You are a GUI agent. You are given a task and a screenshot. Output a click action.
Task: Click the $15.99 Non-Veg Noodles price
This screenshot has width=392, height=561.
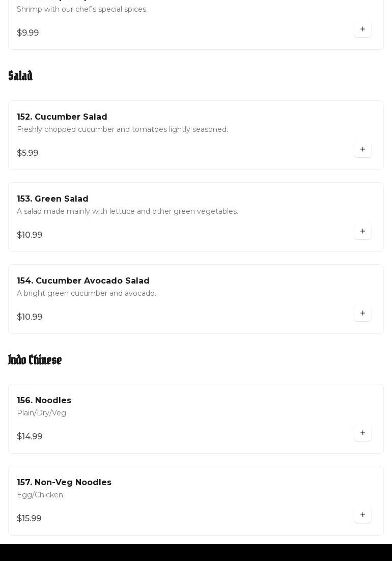point(29,519)
